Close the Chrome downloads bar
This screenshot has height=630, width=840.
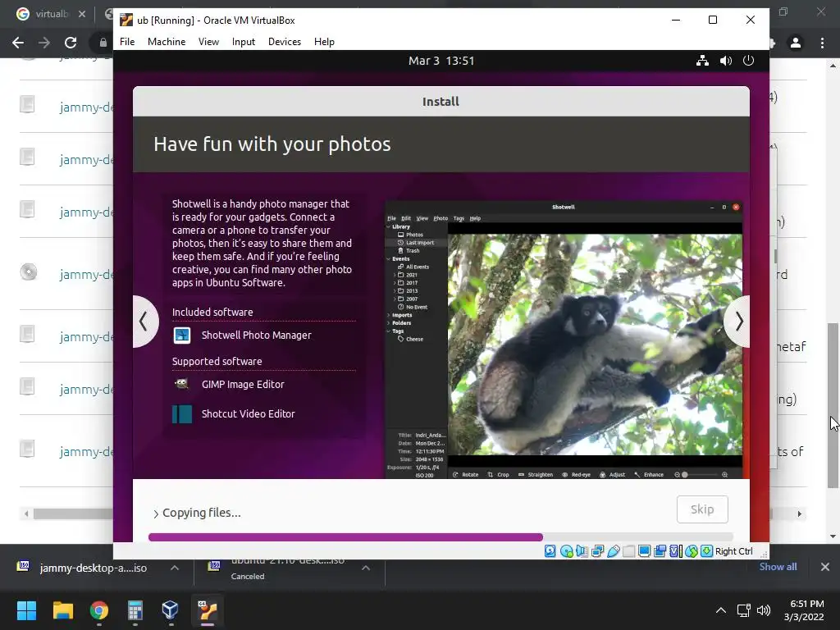825,567
